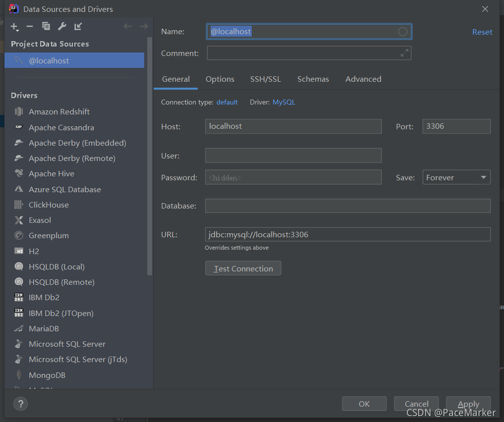Click the HSQLDB (Remote) icon
504x422 pixels.
(x=19, y=282)
